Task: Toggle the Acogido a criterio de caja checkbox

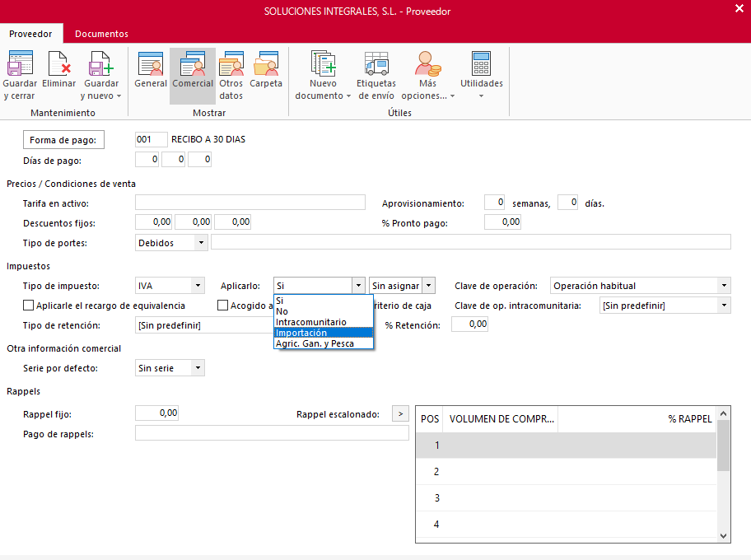Action: [x=222, y=306]
